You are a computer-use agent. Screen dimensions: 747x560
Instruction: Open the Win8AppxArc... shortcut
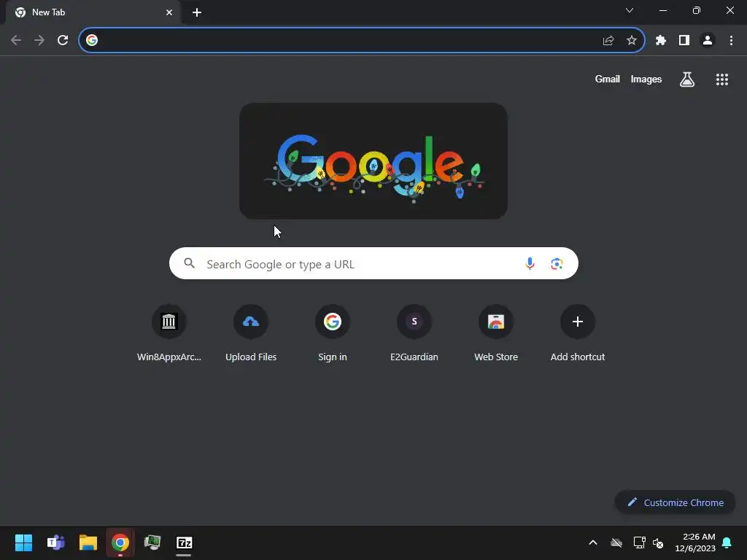click(x=169, y=333)
